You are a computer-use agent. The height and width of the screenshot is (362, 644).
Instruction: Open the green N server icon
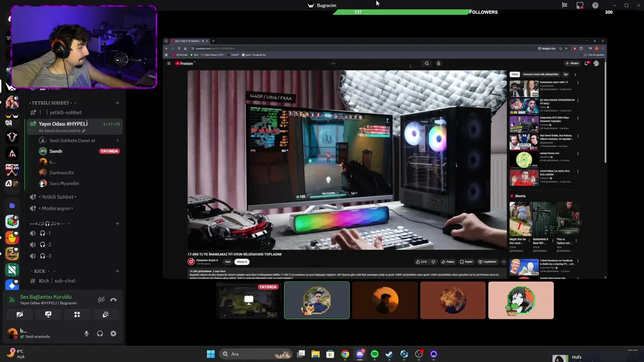tap(12, 270)
